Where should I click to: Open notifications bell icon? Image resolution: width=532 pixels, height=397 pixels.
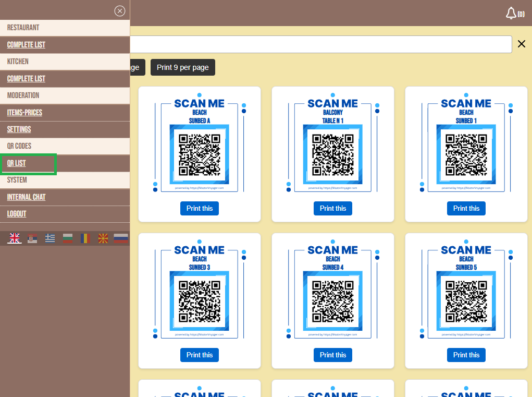click(511, 13)
